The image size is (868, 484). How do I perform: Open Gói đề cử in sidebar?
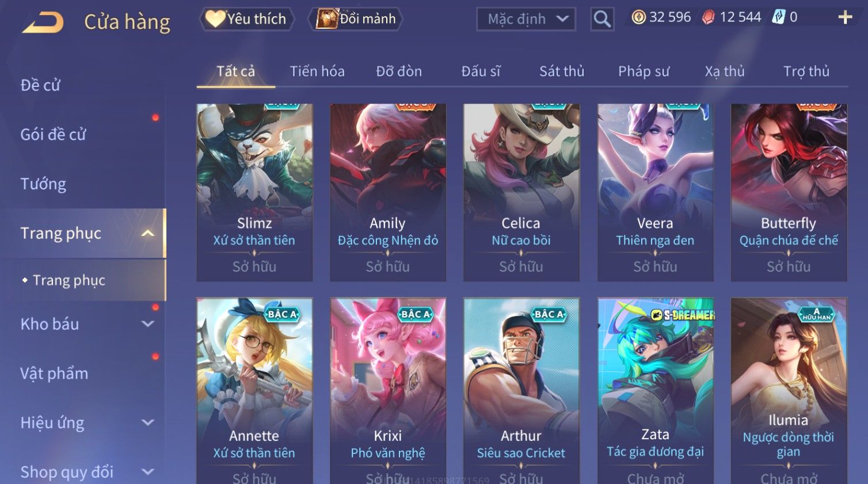click(x=53, y=134)
